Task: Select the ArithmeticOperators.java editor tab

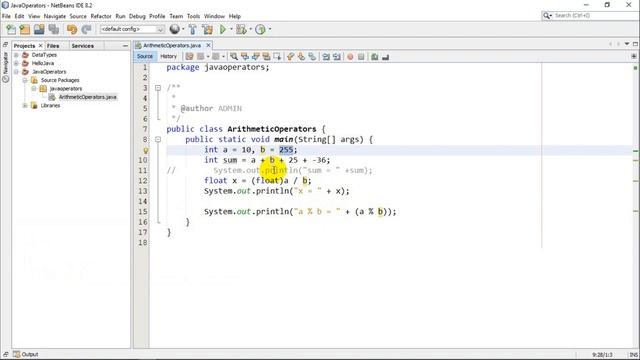Action: point(172,45)
